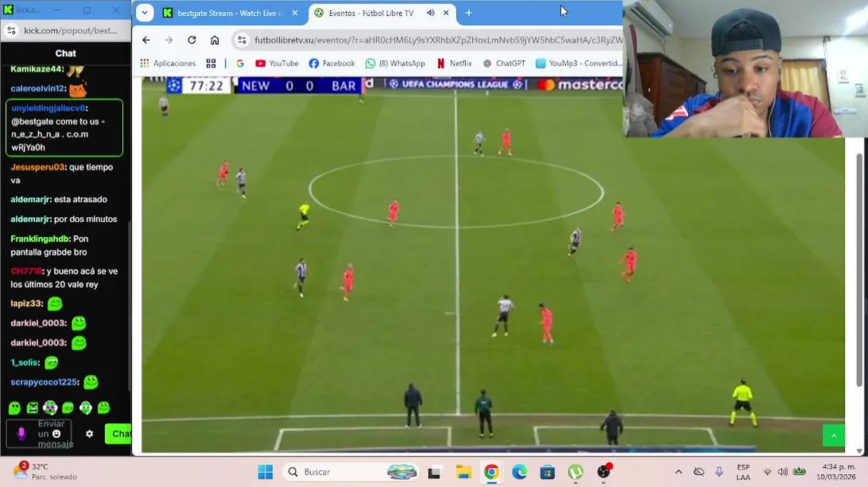
Task: Click the tray microphone icon
Action: [719, 471]
